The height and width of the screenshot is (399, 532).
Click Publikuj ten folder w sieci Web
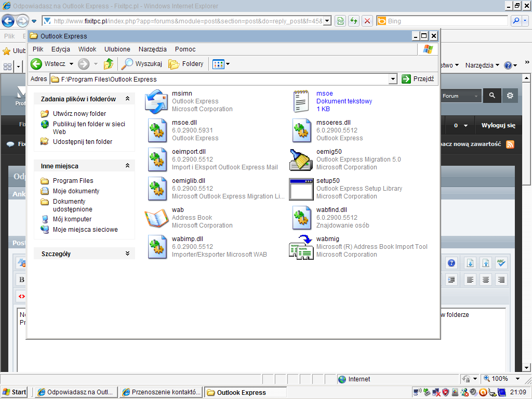point(89,128)
